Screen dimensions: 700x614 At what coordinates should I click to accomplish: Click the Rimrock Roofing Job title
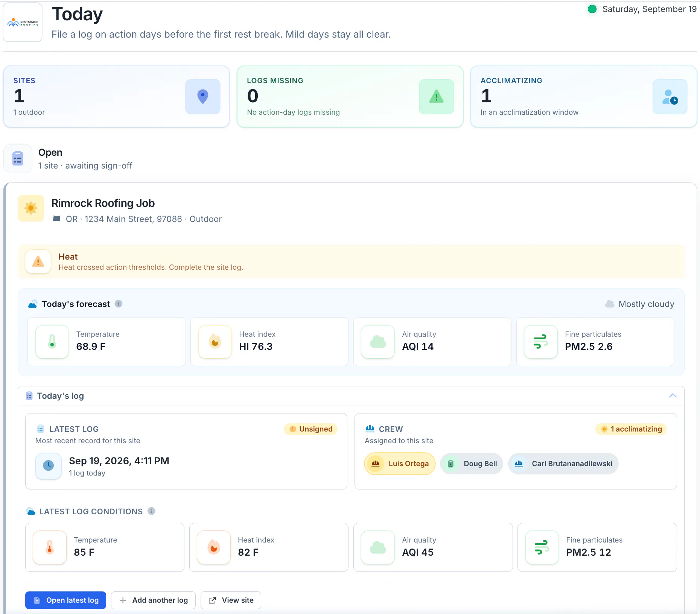[103, 203]
